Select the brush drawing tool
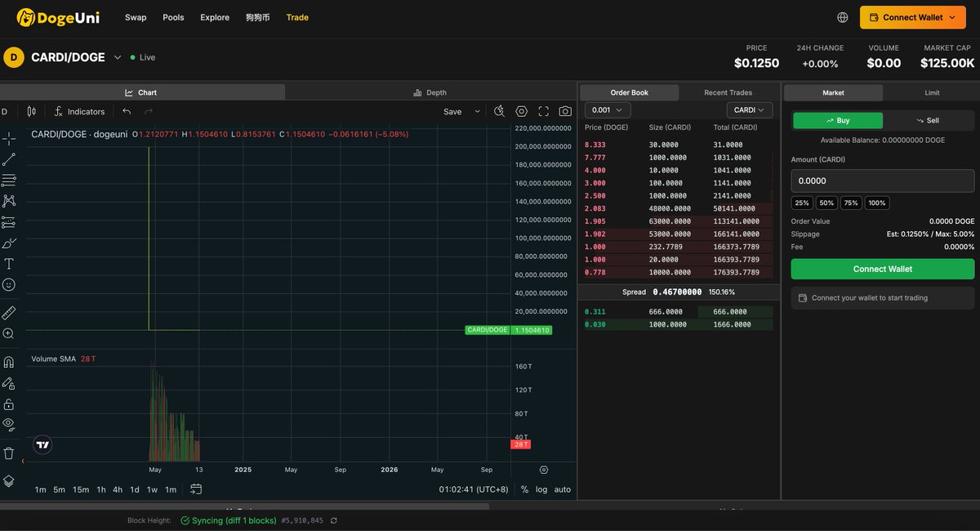The width and height of the screenshot is (980, 531). 9,243
